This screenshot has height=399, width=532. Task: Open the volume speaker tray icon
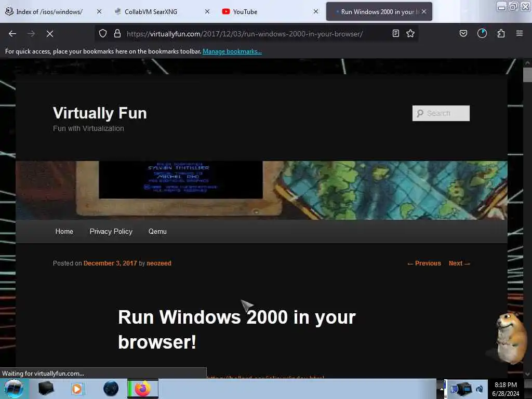pyautogui.click(x=480, y=389)
